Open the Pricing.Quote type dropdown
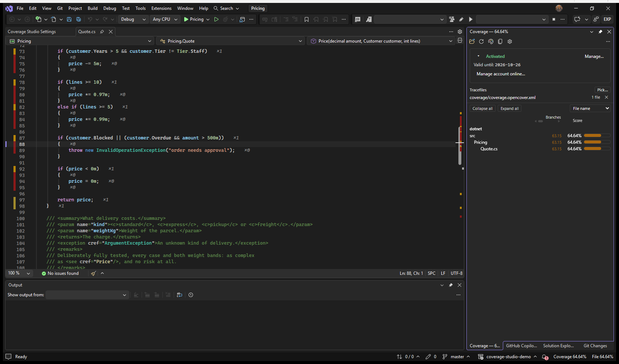This screenshot has height=364, width=619. pyautogui.click(x=231, y=41)
